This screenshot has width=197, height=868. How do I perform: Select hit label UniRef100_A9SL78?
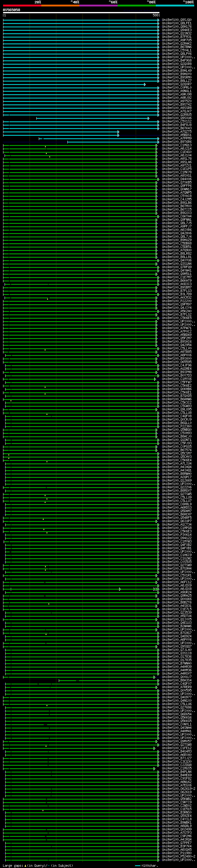pyautogui.click(x=176, y=159)
